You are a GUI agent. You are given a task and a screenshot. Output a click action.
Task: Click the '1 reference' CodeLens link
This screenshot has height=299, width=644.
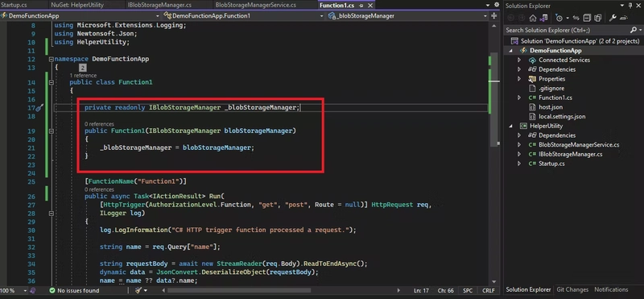pos(84,76)
